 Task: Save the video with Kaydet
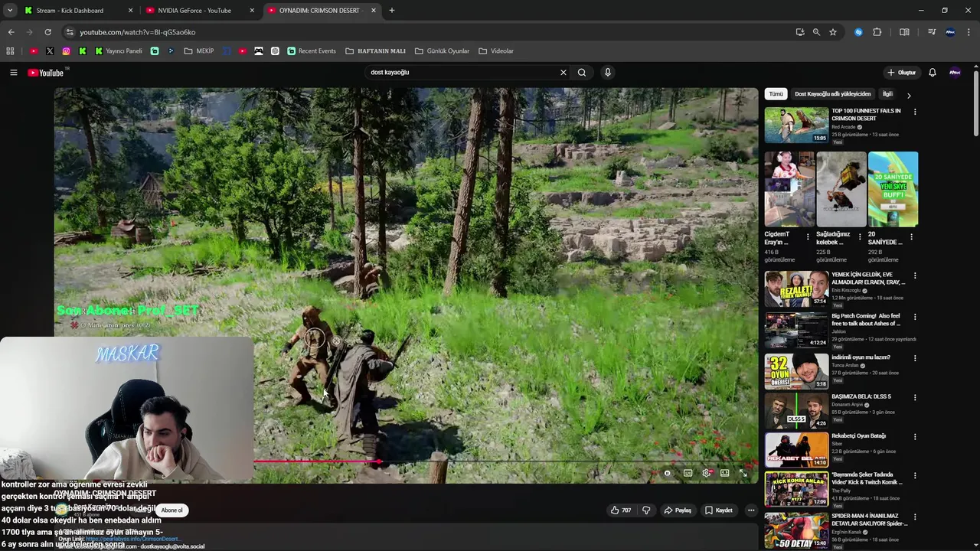coord(719,510)
